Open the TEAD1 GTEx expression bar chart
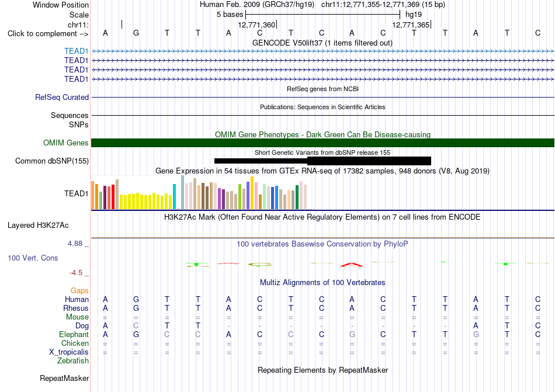 click(199, 193)
